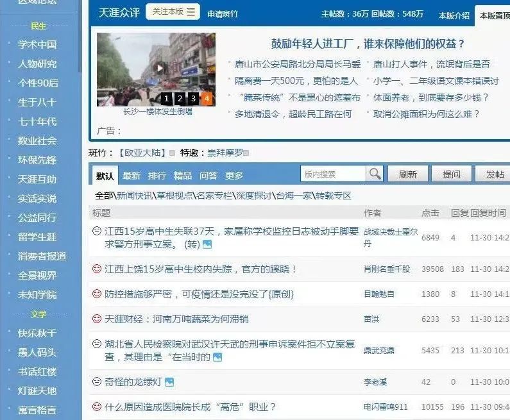Click the red smiley beside 防控措施够严密 post
Image resolution: width=510 pixels, height=420 pixels.
click(x=97, y=294)
